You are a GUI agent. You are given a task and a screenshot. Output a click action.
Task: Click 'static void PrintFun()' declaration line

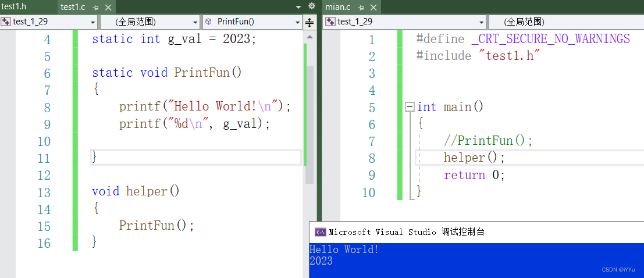point(167,73)
